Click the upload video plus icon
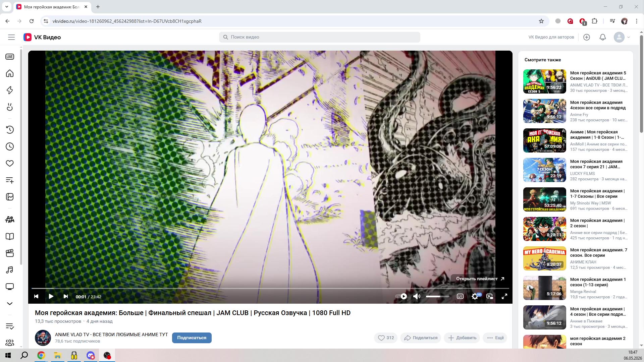This screenshot has width=644, height=362. (587, 37)
